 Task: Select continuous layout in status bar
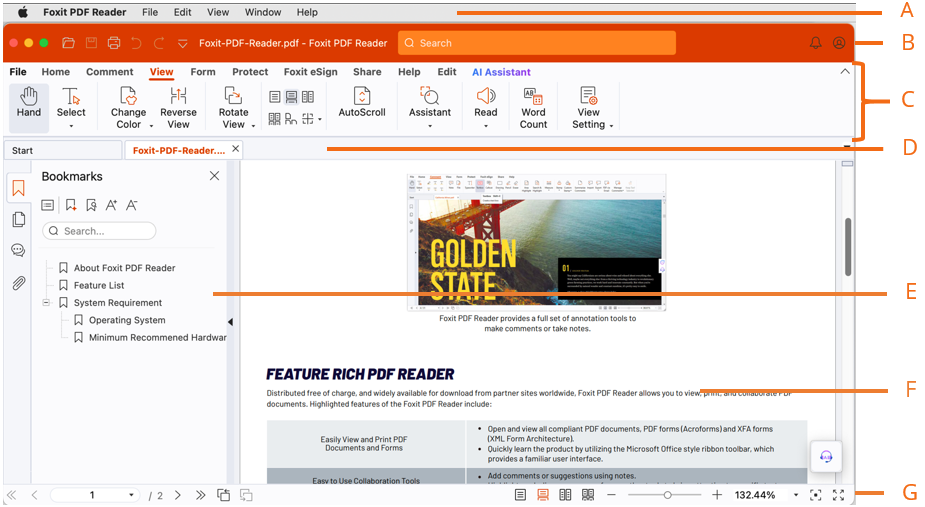tap(543, 495)
